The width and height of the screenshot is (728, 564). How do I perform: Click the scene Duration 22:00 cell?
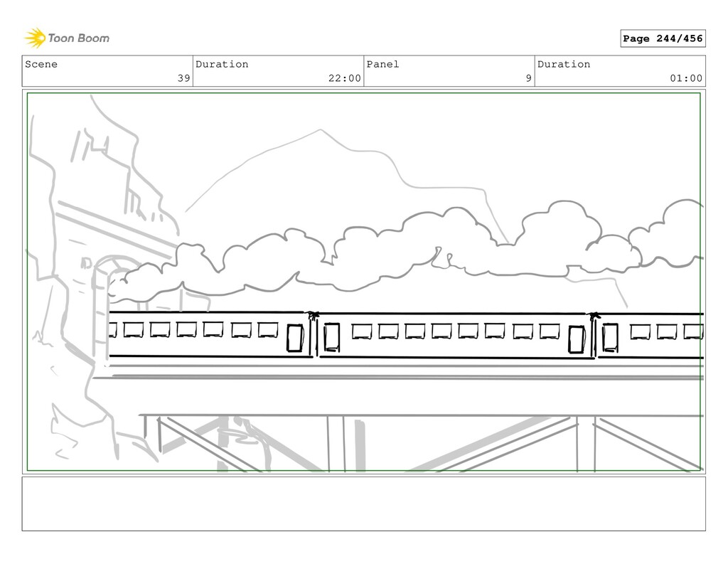pos(278,71)
